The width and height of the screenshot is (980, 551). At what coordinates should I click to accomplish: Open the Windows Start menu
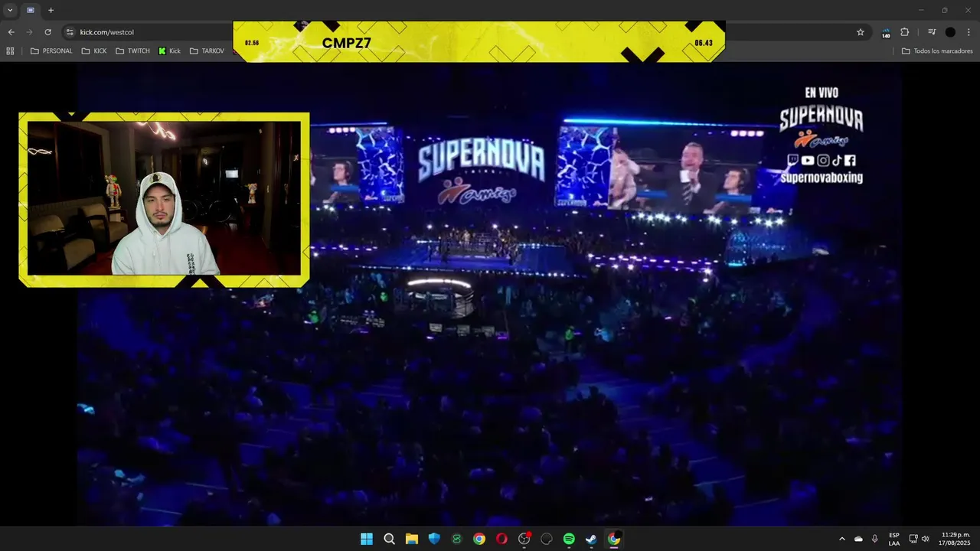tap(367, 539)
